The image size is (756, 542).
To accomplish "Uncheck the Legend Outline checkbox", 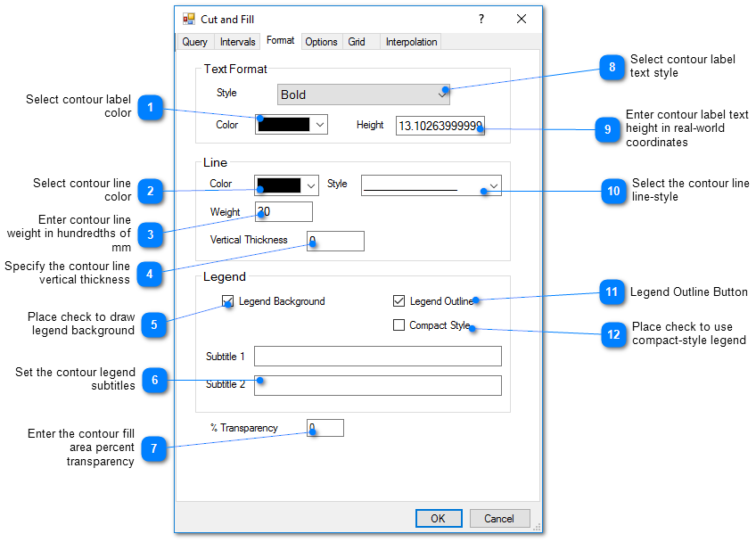I will [399, 301].
